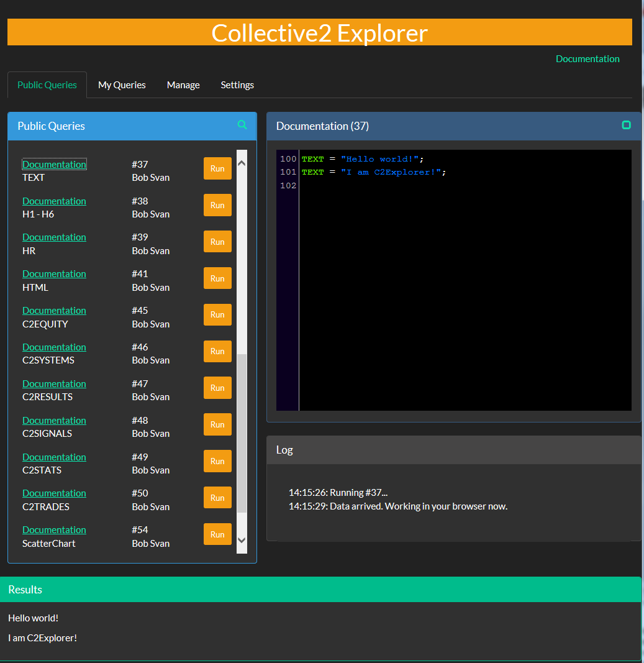Run query #54 ScatterChart
Screen dimensions: 644x663
217,534
